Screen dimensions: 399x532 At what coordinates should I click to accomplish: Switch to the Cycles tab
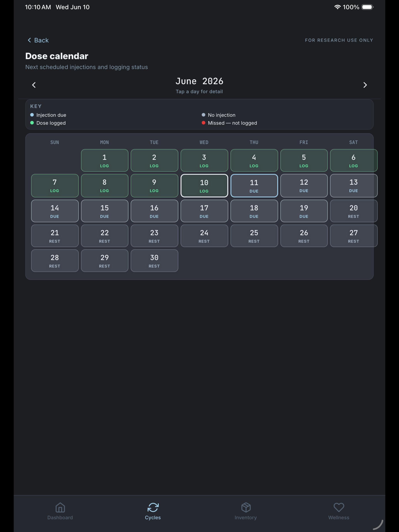pos(153,511)
